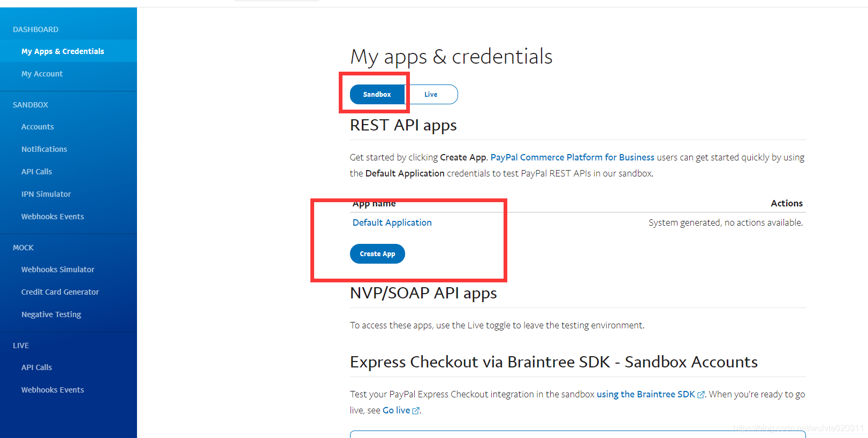Click external link icon after Go live

click(416, 411)
